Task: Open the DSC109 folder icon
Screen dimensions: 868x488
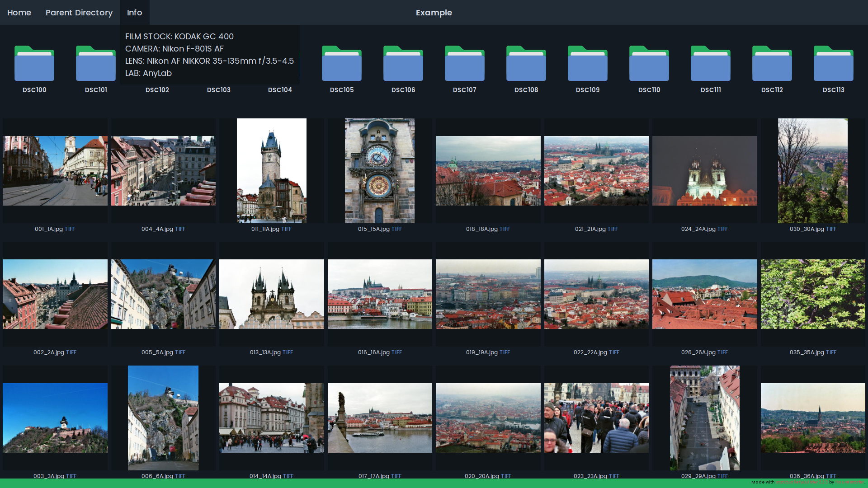Action: tap(588, 63)
